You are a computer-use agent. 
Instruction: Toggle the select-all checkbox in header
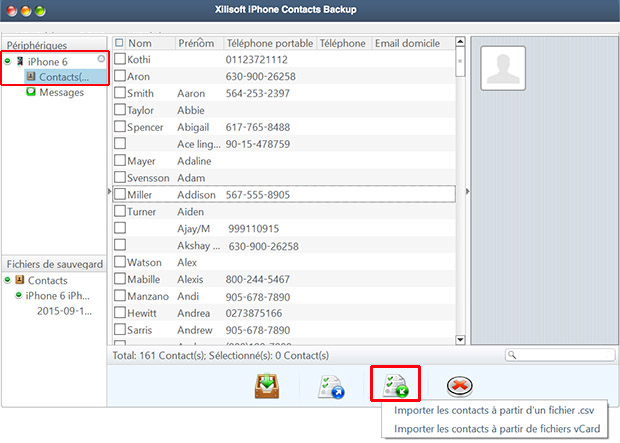coord(119,42)
